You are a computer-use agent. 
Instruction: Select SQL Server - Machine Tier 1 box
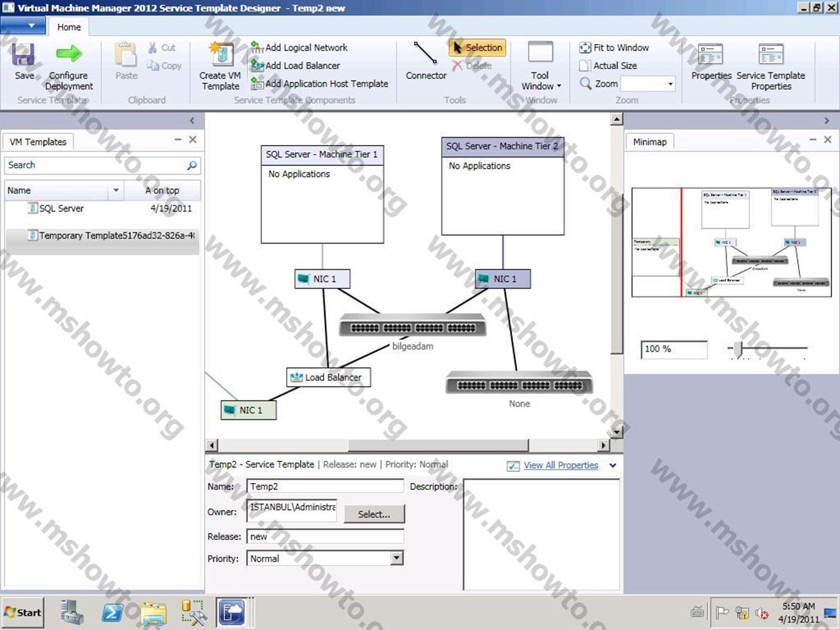(x=322, y=195)
